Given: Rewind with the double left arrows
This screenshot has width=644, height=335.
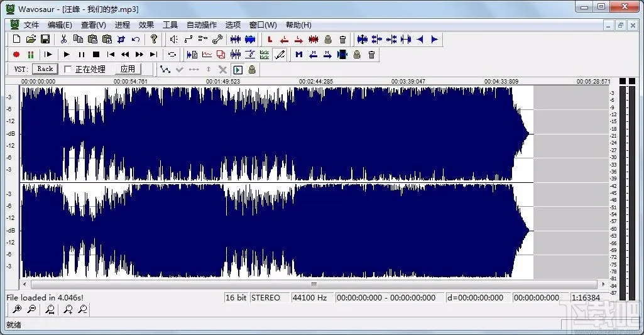Looking at the screenshot, I should tap(125, 54).
